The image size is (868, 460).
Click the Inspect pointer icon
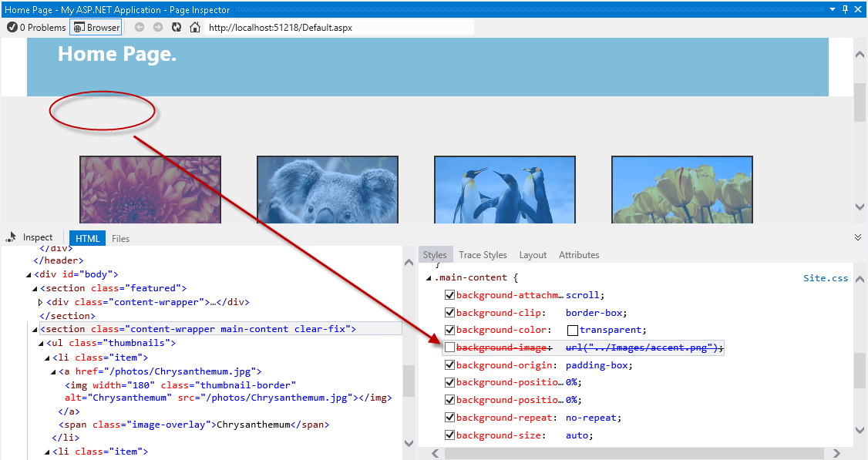(x=12, y=237)
